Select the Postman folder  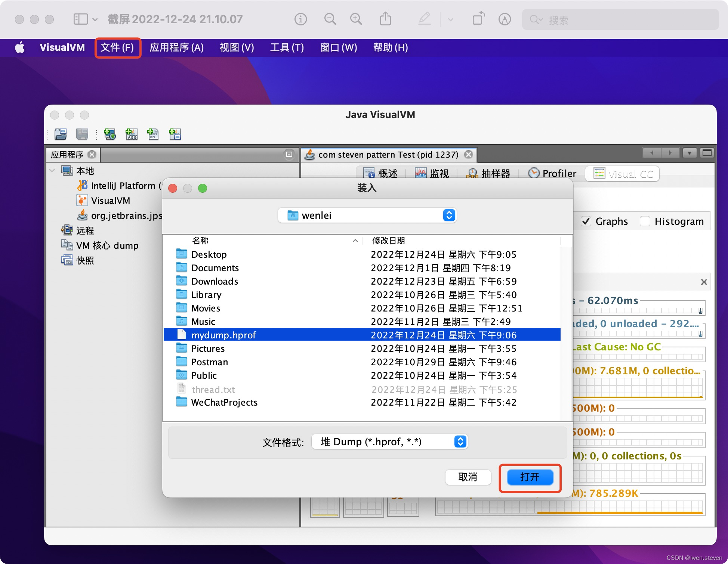coord(362,362)
